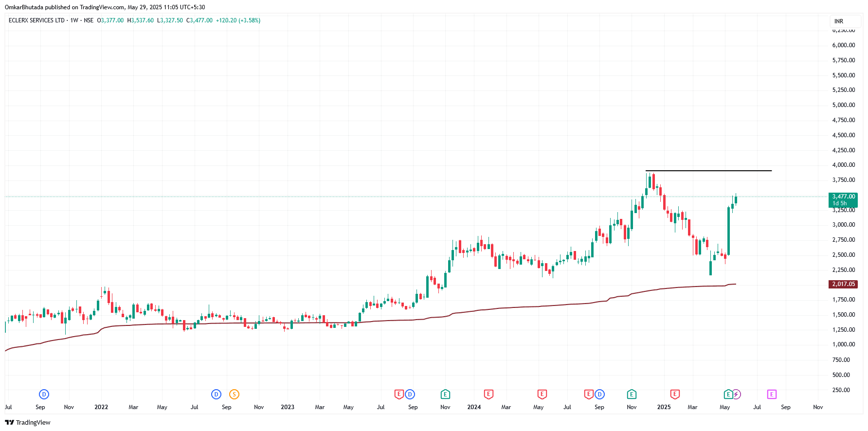This screenshot has height=431, width=868.
Task: Click the pink upcoming earnings marker
Action: pyautogui.click(x=772, y=395)
